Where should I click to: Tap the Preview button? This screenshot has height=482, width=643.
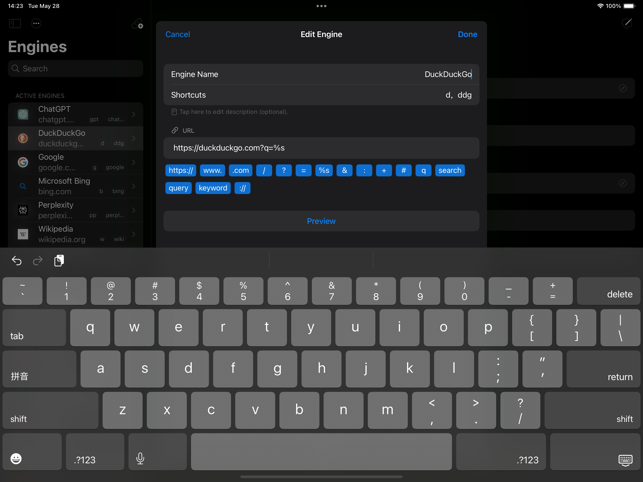click(x=322, y=221)
